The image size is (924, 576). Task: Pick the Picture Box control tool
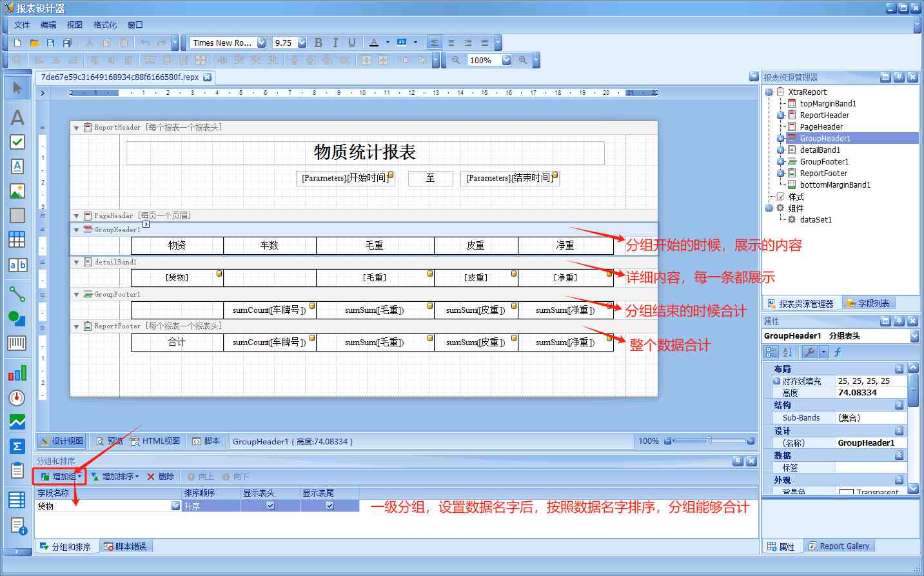click(x=17, y=191)
